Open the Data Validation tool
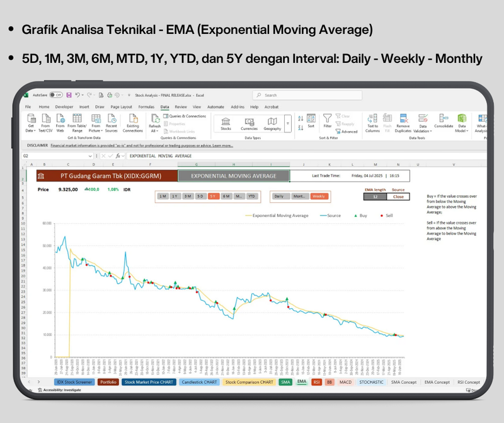Image resolution: width=504 pixels, height=423 pixels. click(423, 123)
